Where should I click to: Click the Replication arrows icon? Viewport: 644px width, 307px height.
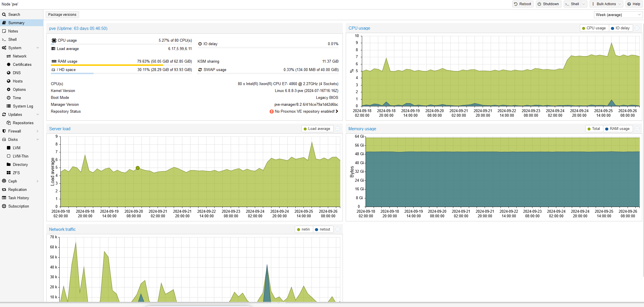coord(4,189)
